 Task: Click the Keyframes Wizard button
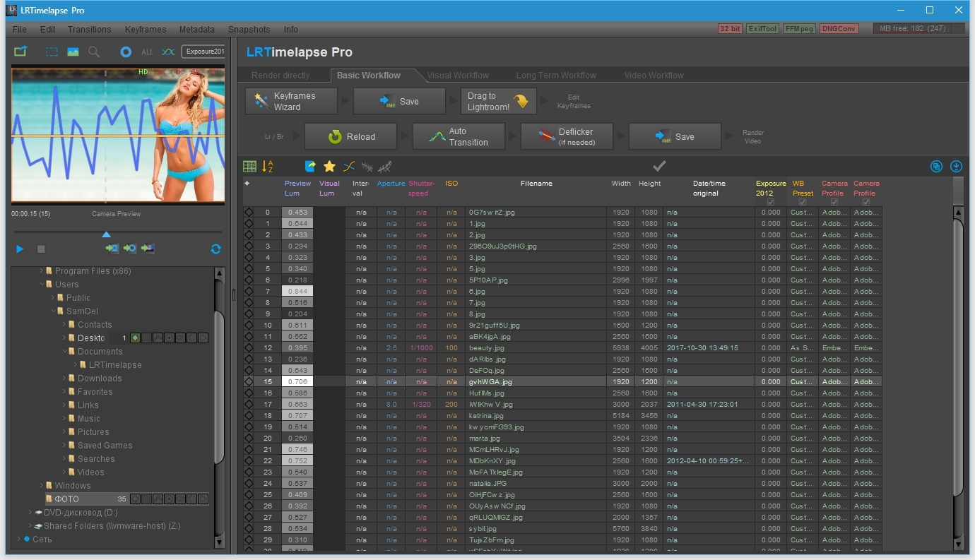pyautogui.click(x=291, y=101)
